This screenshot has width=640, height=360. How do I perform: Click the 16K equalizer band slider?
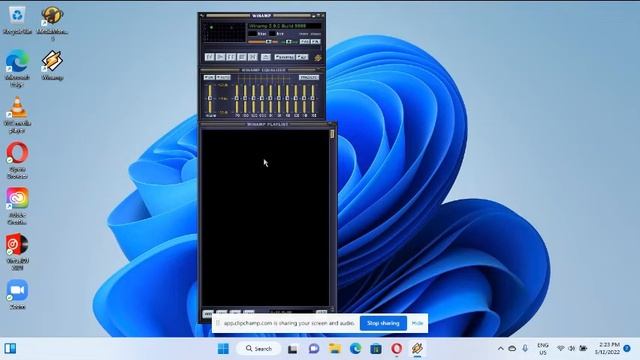(313, 99)
